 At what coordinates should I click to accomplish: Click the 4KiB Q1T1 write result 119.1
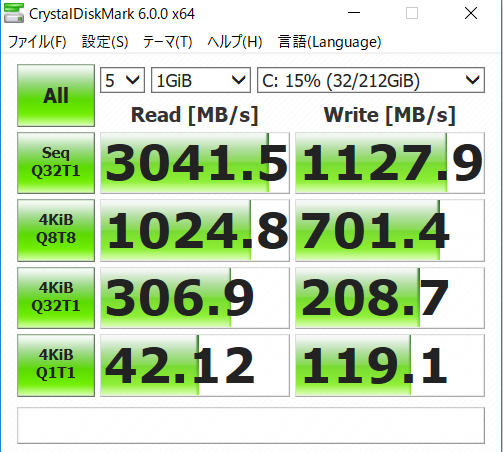pos(390,365)
